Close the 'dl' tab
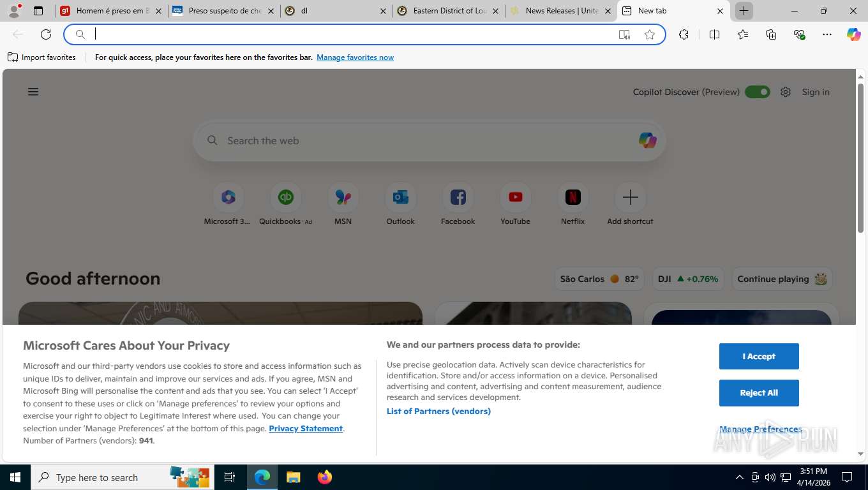Viewport: 868px width, 490px height. coord(383,11)
